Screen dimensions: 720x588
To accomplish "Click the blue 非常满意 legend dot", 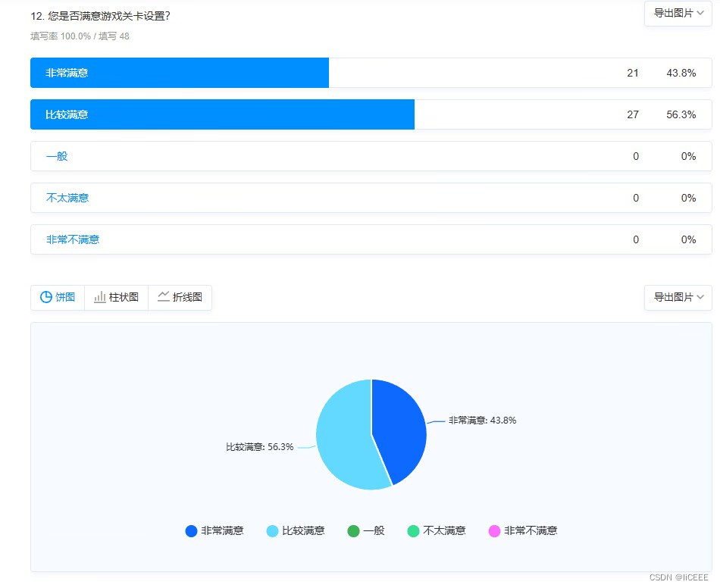I will [191, 531].
